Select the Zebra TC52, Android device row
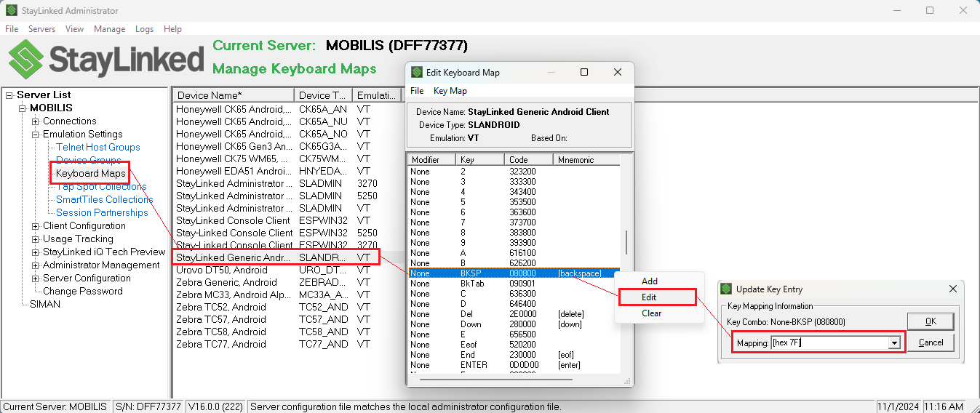The height and width of the screenshot is (413, 980). point(221,307)
